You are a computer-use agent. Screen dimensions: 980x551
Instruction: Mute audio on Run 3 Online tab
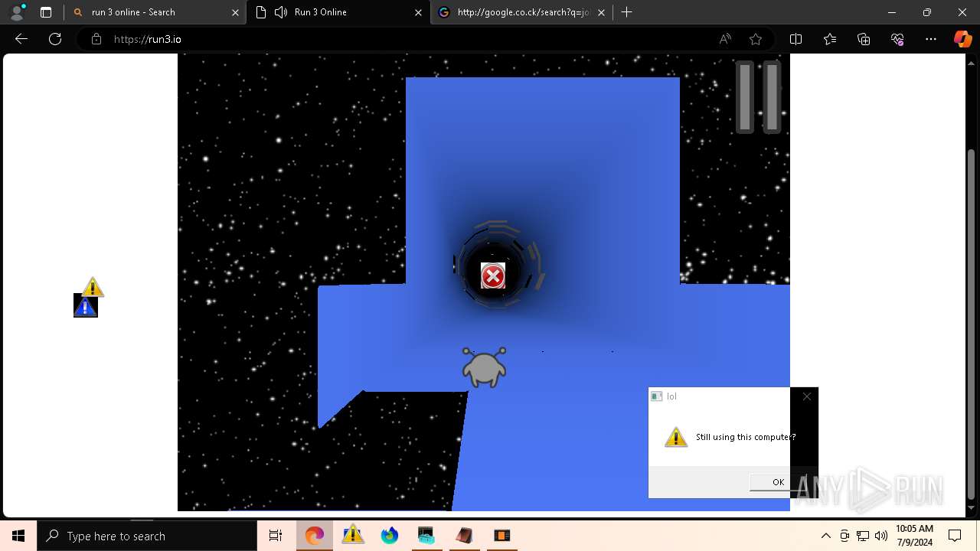click(281, 12)
